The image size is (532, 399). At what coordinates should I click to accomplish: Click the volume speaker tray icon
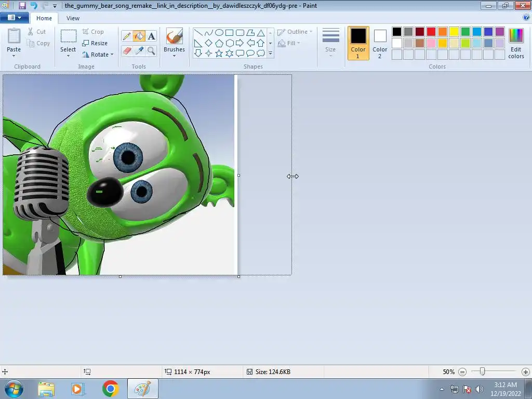point(480,389)
